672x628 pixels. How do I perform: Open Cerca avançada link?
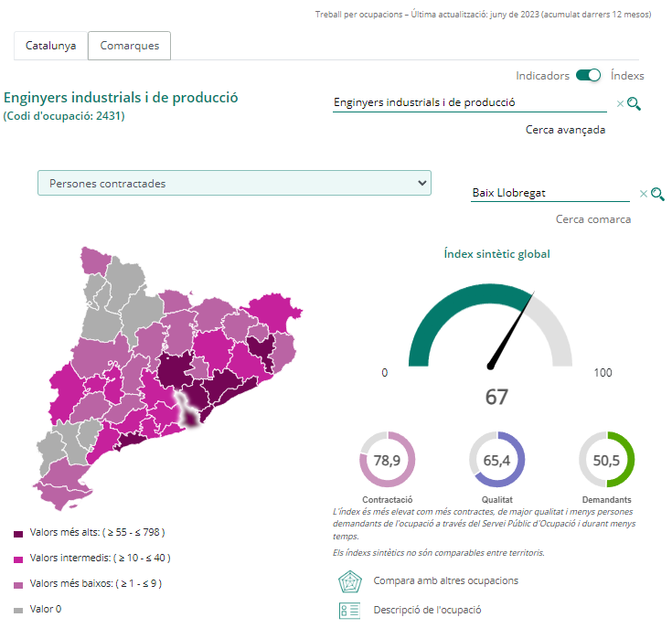coord(565,130)
